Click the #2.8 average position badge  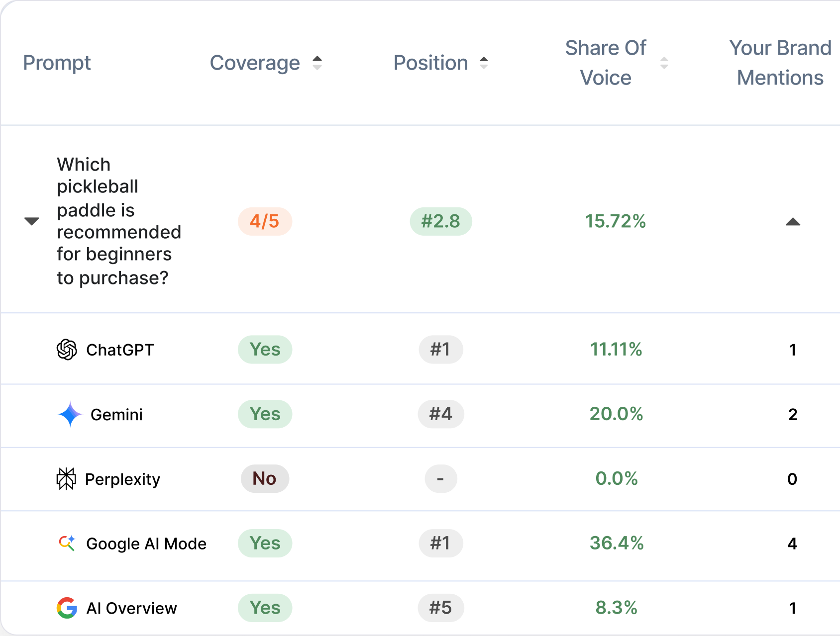(x=440, y=221)
